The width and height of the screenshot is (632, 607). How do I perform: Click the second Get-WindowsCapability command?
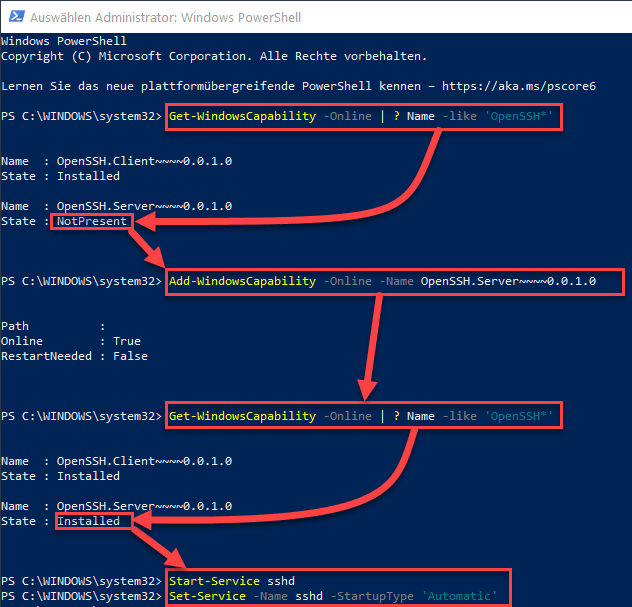(x=361, y=416)
